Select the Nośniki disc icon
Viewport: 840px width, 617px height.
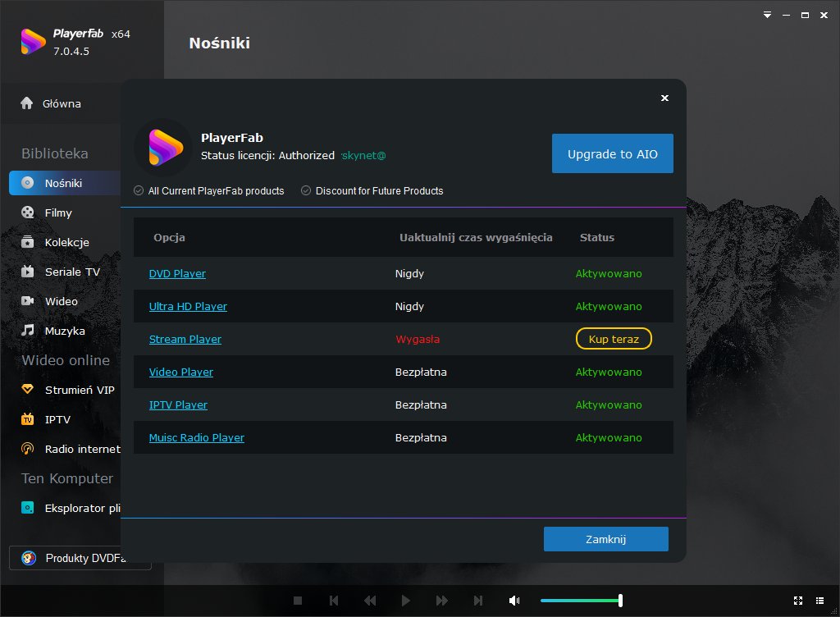tap(27, 183)
